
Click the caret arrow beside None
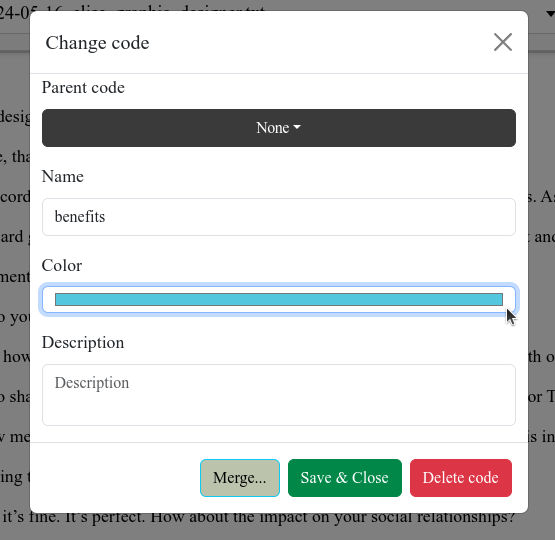tap(297, 127)
